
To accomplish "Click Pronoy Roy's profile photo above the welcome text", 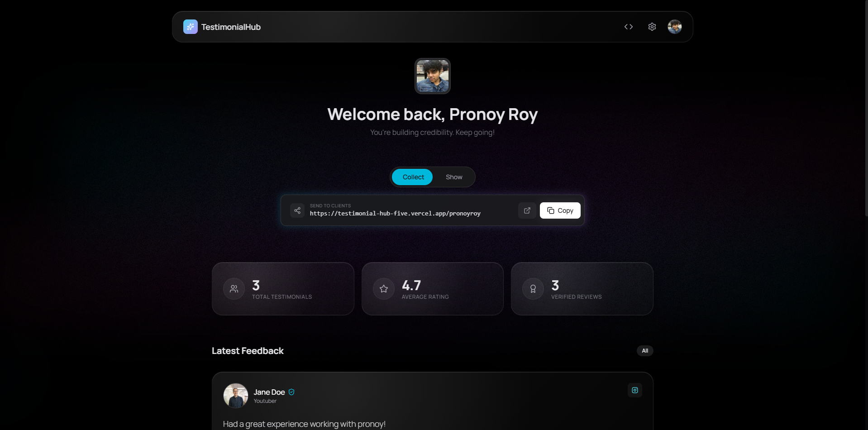I will point(432,76).
